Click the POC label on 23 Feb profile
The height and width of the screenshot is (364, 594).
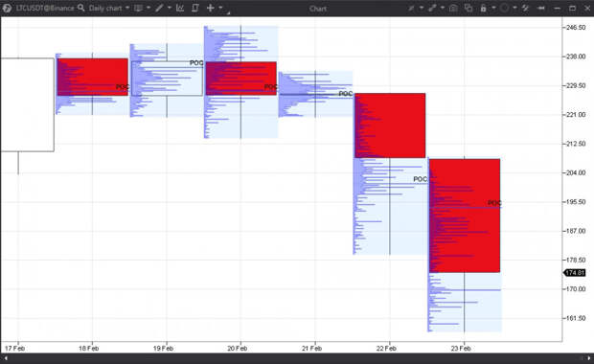tap(494, 203)
